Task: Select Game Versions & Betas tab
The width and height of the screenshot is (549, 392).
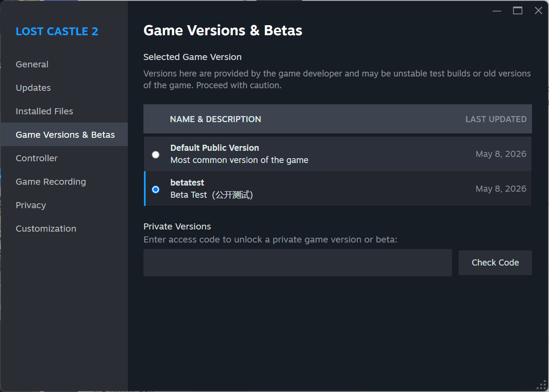Action: click(65, 135)
